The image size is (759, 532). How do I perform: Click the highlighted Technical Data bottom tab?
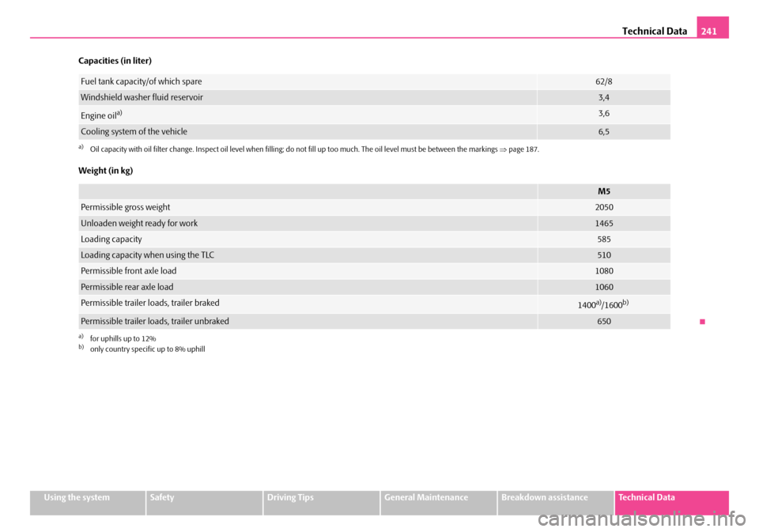pyautogui.click(x=671, y=498)
